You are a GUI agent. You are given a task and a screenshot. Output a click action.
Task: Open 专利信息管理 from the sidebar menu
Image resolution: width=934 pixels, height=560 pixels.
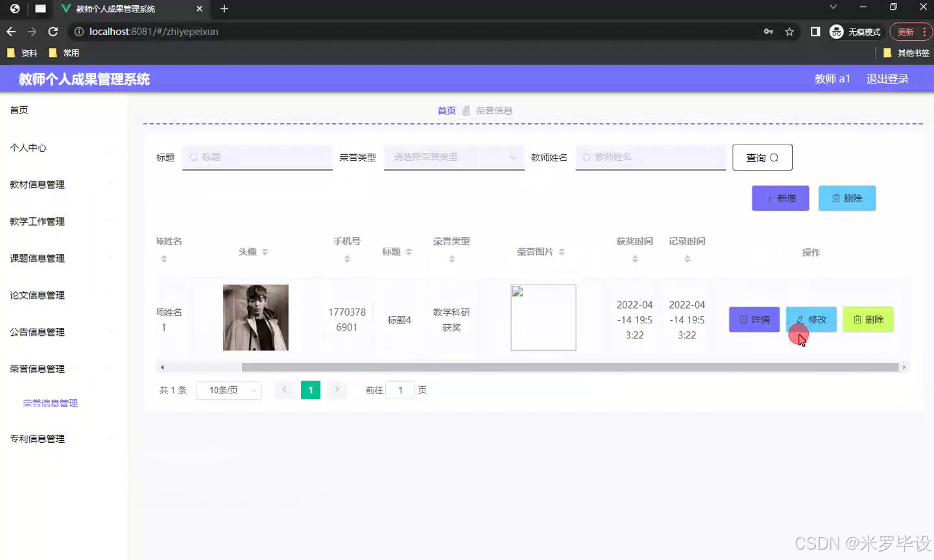(x=36, y=438)
